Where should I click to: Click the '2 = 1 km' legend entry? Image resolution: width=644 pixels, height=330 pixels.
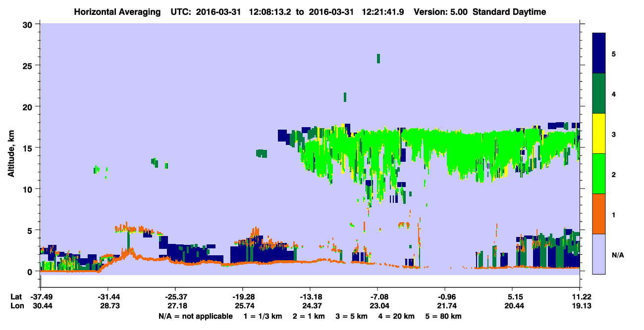[308, 316]
